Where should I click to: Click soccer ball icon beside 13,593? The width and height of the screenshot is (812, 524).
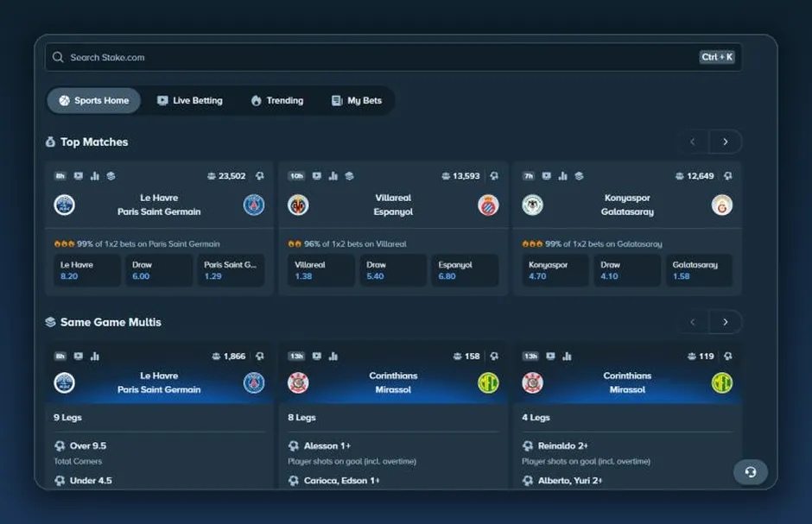pos(495,176)
